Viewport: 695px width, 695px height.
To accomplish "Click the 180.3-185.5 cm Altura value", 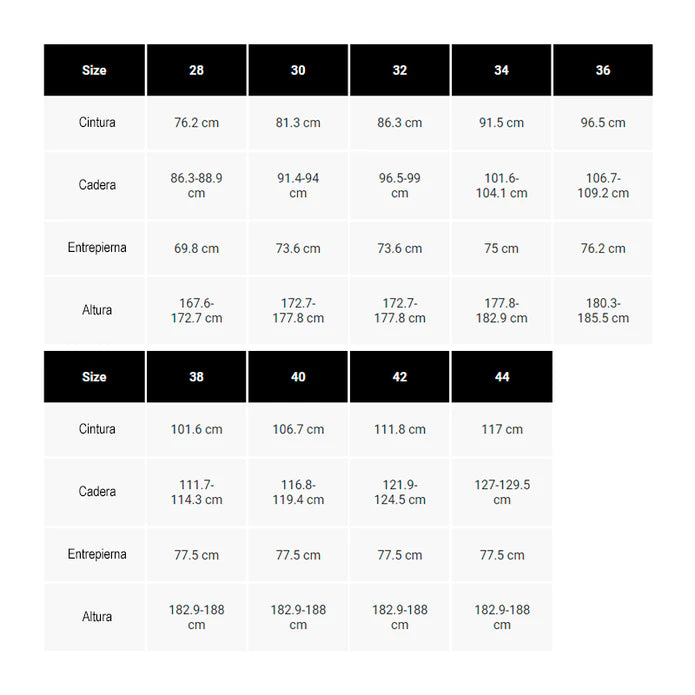I will (603, 310).
